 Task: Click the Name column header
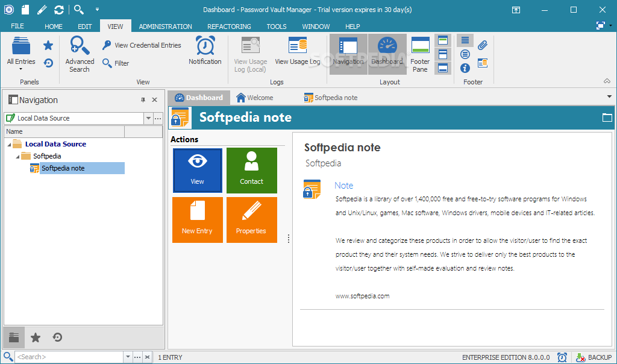click(64, 131)
